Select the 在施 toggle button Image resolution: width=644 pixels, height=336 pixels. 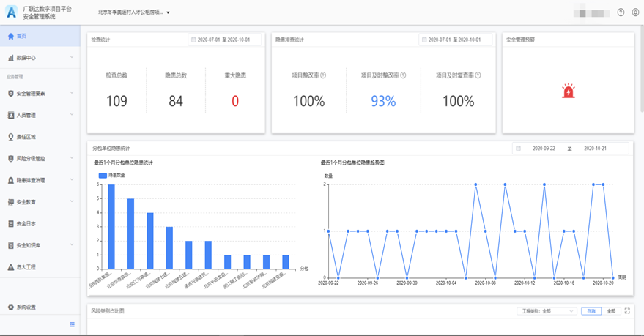click(591, 311)
